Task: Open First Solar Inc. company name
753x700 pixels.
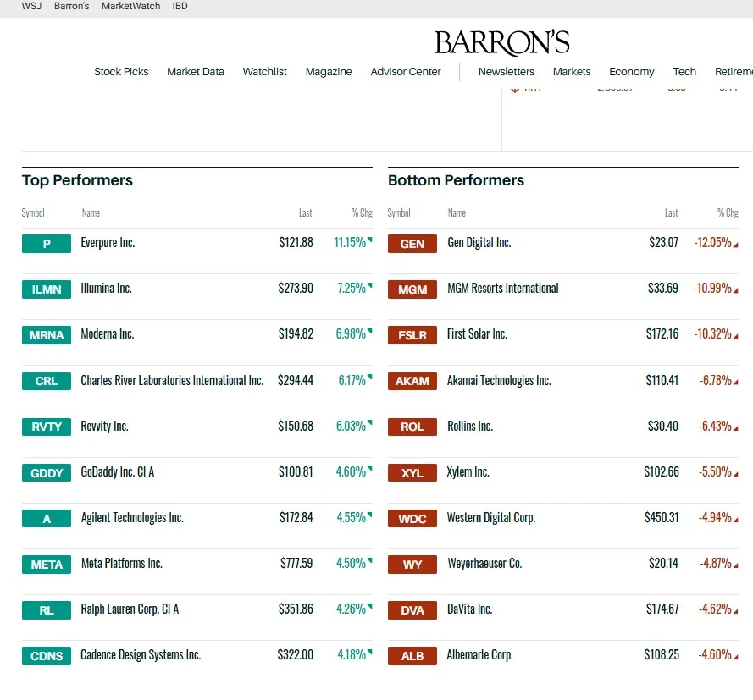Action: click(x=477, y=334)
